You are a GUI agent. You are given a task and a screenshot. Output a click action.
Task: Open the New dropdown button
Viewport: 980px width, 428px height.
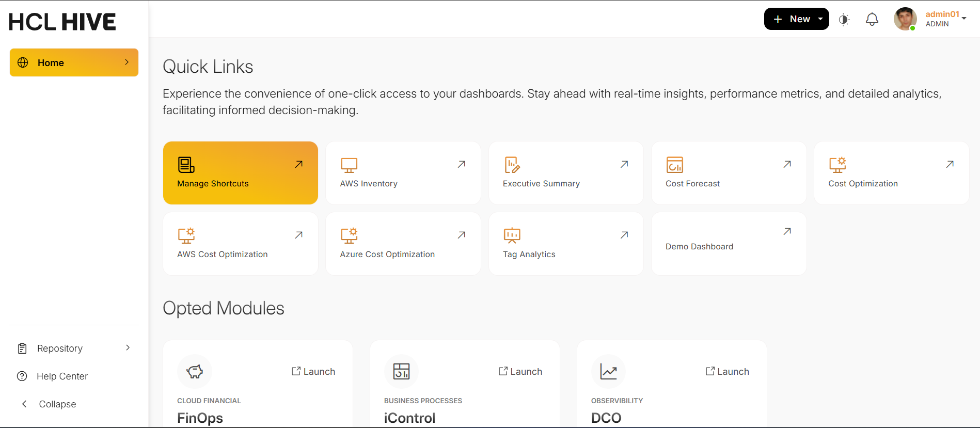pos(796,19)
